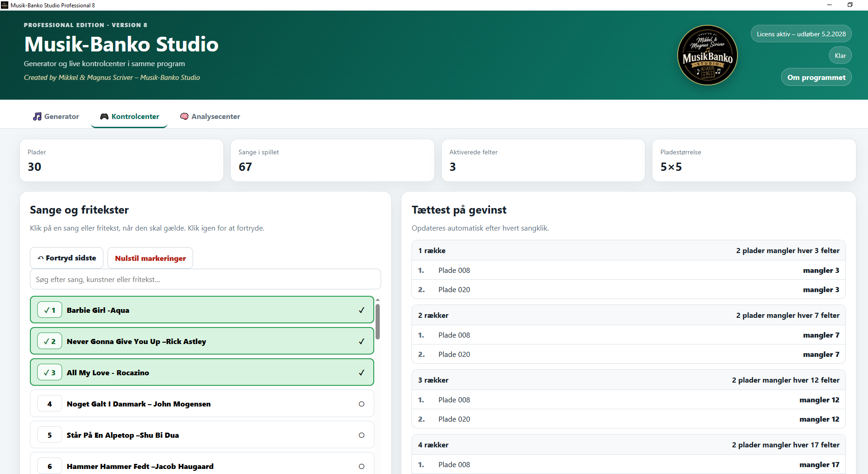Toggle the number 2 badge on Never Gonna Give You Up
The image size is (868, 474).
50,341
